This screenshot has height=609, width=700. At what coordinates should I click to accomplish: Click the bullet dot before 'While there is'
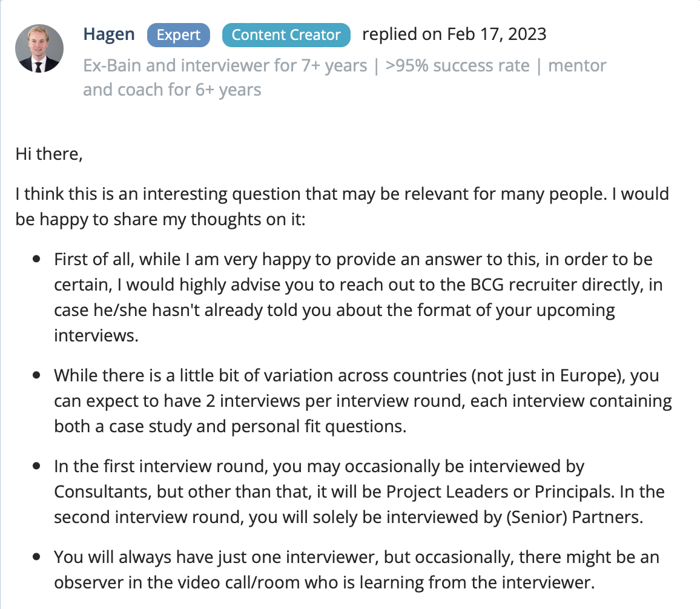[36, 376]
